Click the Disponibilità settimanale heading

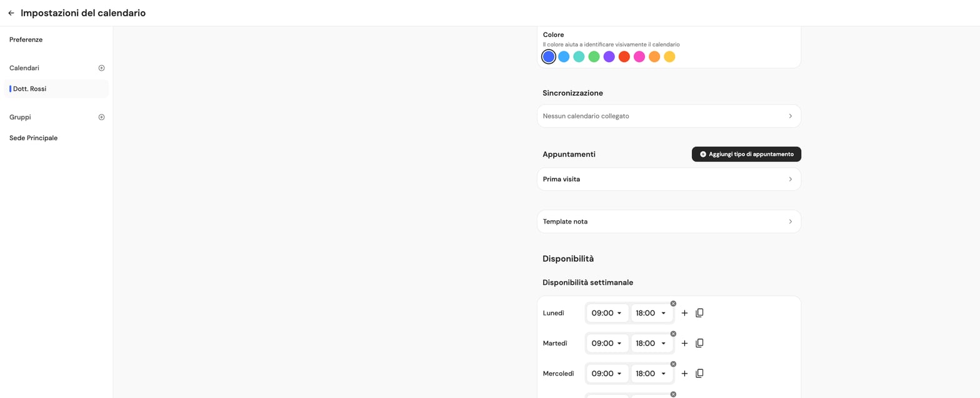click(588, 282)
